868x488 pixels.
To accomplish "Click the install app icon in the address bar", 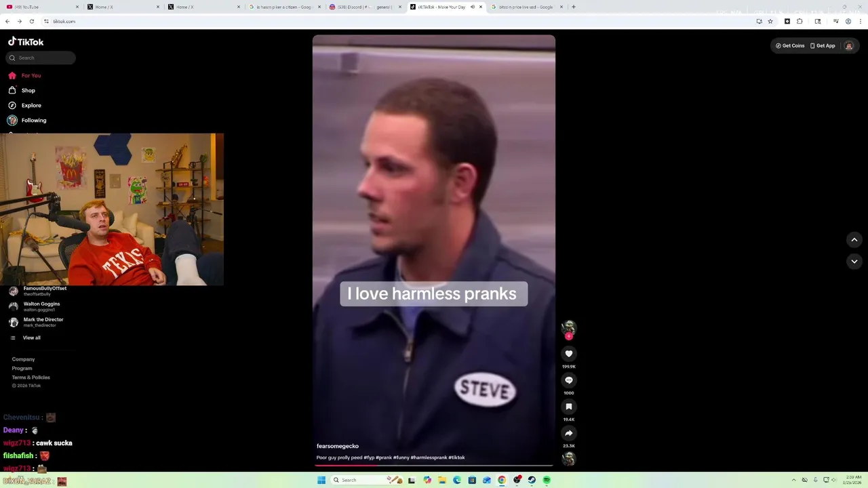I will click(x=759, y=21).
